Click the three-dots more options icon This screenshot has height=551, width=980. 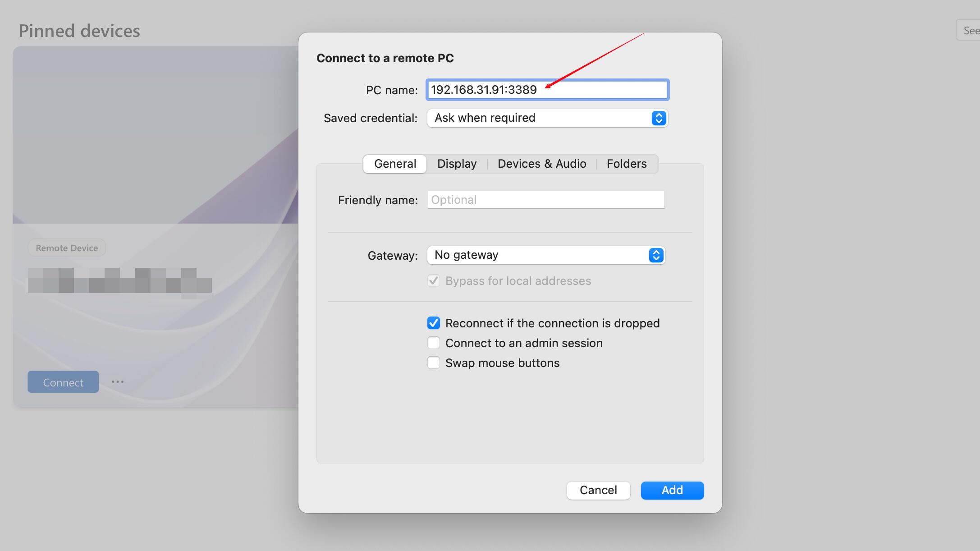[118, 382]
